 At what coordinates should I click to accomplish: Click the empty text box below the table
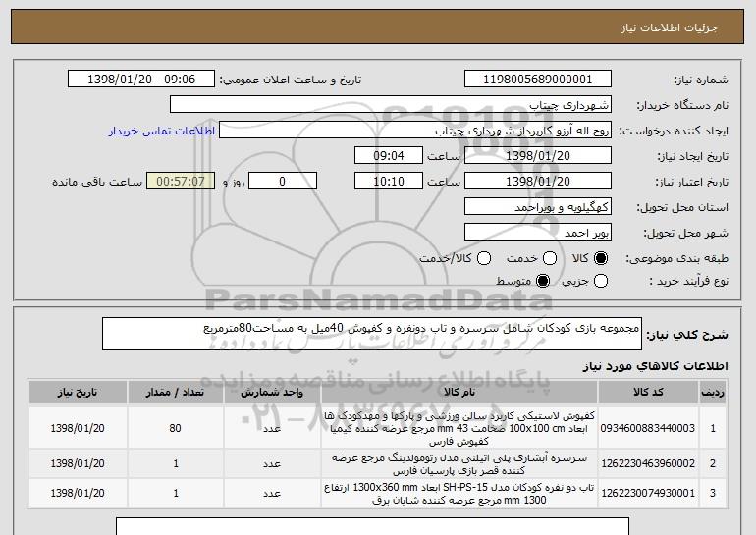click(x=373, y=526)
